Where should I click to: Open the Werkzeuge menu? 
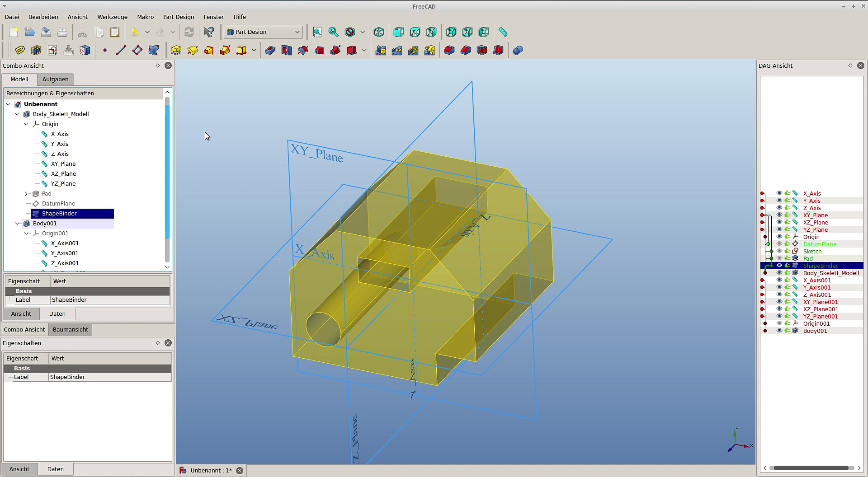(x=112, y=17)
